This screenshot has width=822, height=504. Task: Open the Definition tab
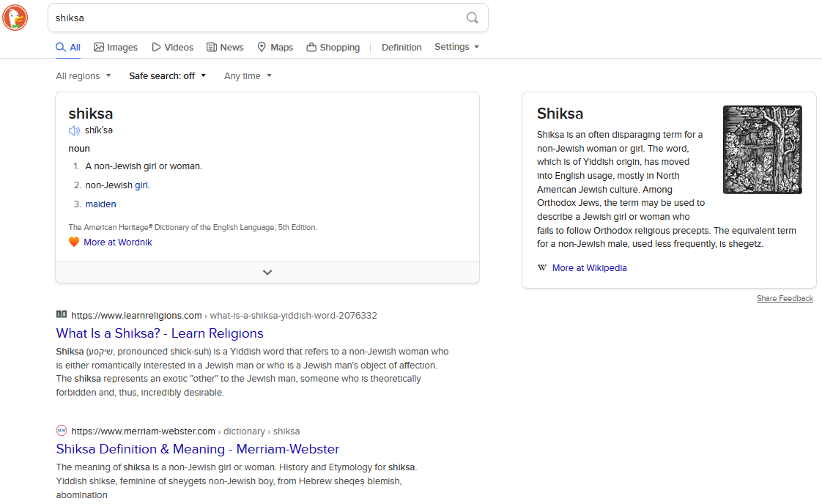coord(401,47)
